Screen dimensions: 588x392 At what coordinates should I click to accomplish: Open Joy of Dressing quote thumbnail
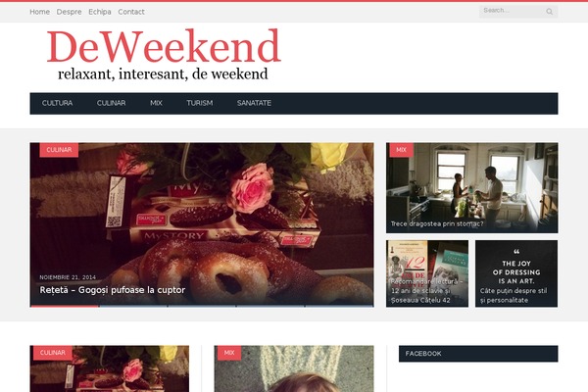pyautogui.click(x=516, y=273)
